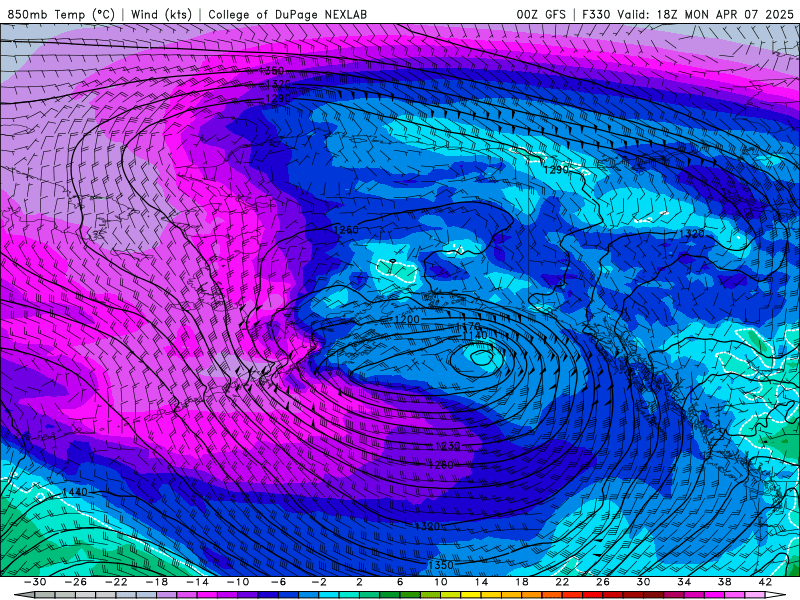Viewport: 800px width, 600px height.
Task: Click the -30 colorbar scale label
Action: coord(35,582)
